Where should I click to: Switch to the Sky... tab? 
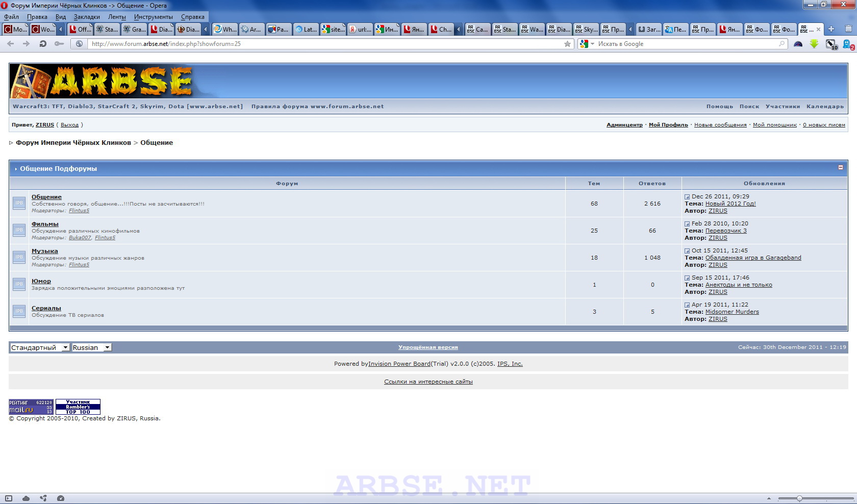(x=585, y=30)
